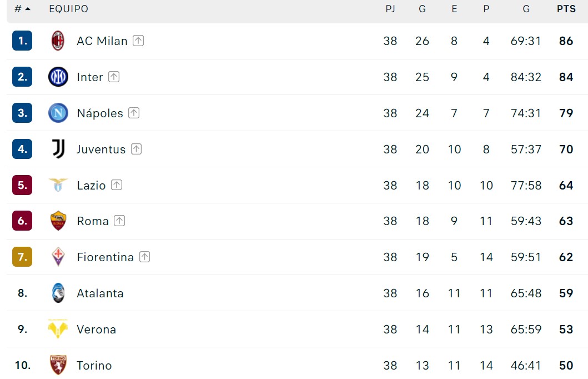The image size is (588, 379).
Task: Click the arrow icon next to Inter
Action: point(114,77)
